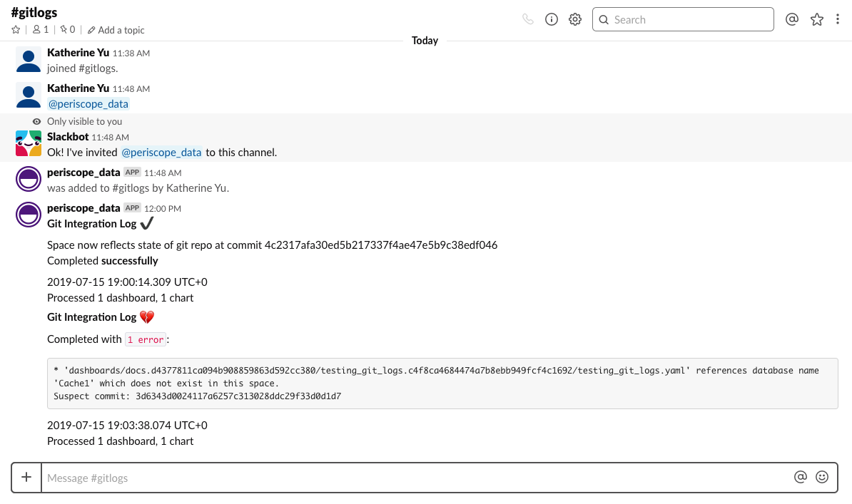Image resolution: width=852 pixels, height=504 pixels.
Task: Click the 'Only visible to you' notice
Action: click(84, 122)
